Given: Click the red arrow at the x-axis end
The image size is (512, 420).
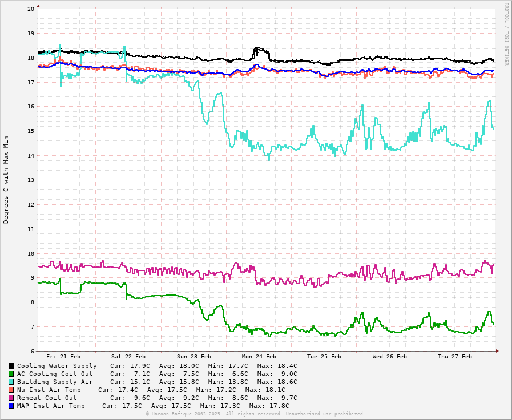Looking at the screenshot, I should (x=497, y=351).
